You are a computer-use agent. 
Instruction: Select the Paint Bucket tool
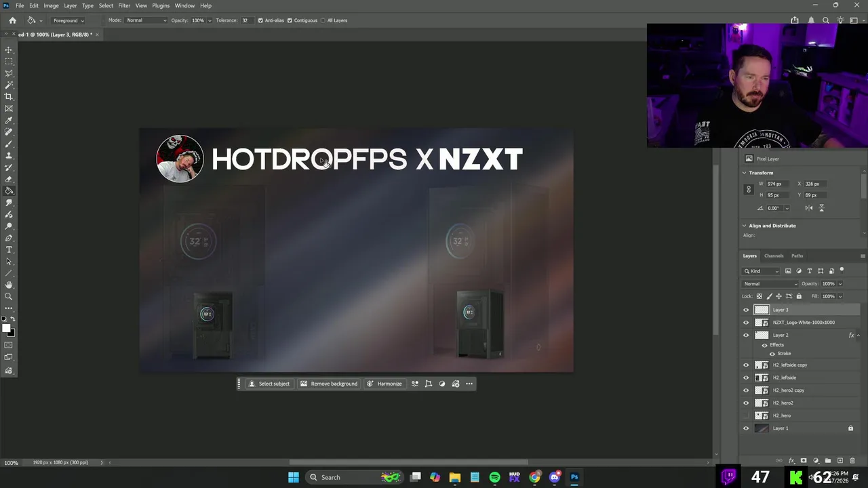(x=9, y=190)
